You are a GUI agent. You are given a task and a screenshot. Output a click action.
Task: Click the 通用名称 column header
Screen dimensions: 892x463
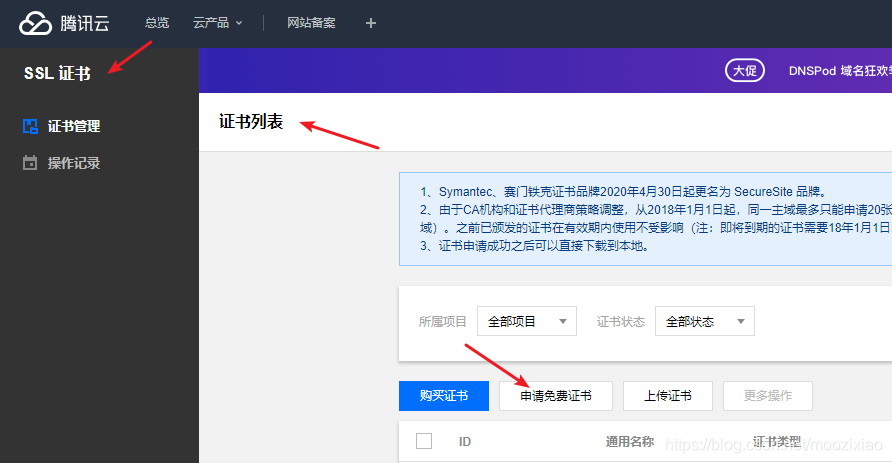point(630,442)
